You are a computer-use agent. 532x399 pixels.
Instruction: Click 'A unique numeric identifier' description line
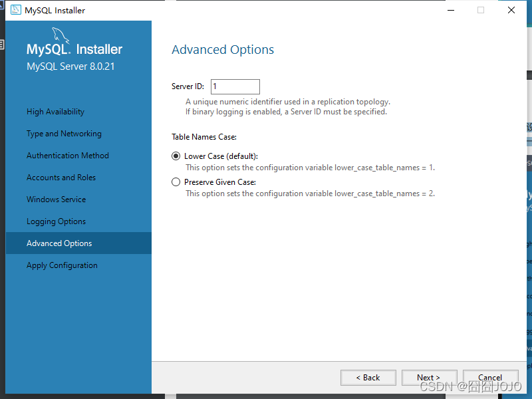pos(288,102)
